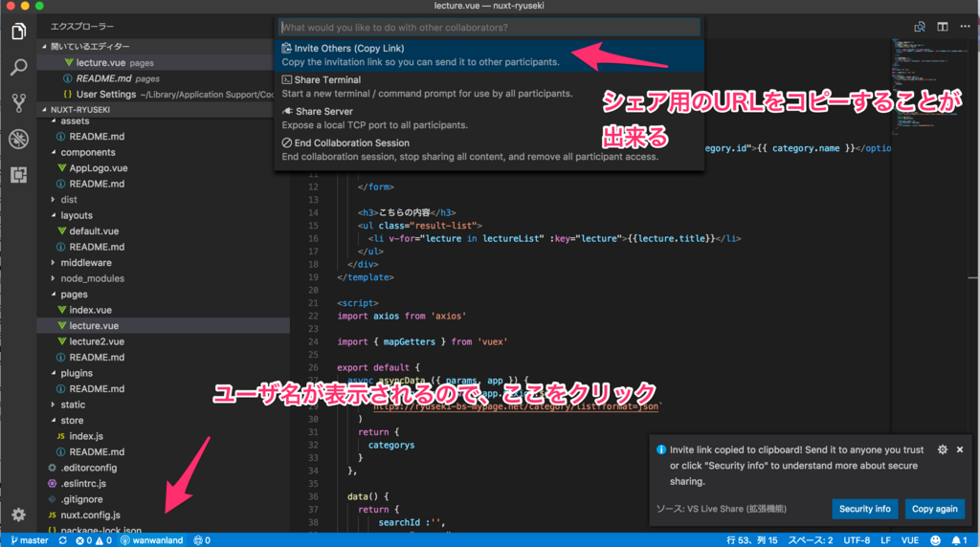The image size is (980, 547).
Task: Close the invite link notification
Action: tap(960, 449)
